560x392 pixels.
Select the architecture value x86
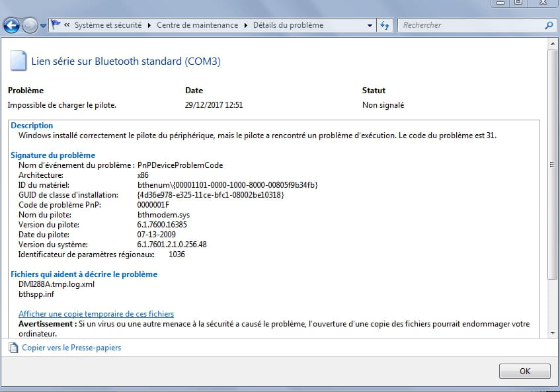point(143,175)
